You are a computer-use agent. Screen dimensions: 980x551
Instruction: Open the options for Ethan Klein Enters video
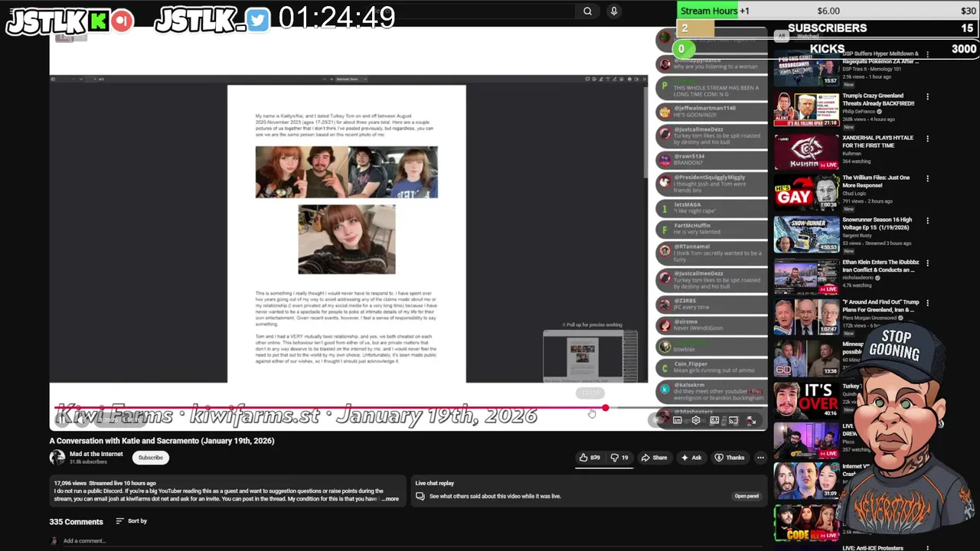[x=927, y=262]
